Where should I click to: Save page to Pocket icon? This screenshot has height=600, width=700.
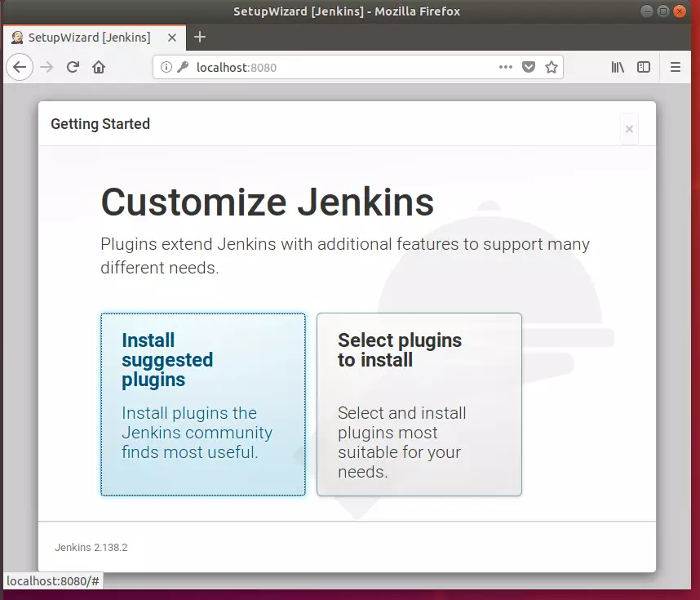point(529,68)
